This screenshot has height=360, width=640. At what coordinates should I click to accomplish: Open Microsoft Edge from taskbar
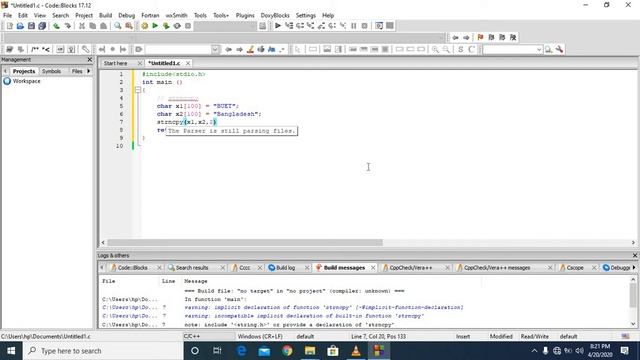pyautogui.click(x=241, y=351)
